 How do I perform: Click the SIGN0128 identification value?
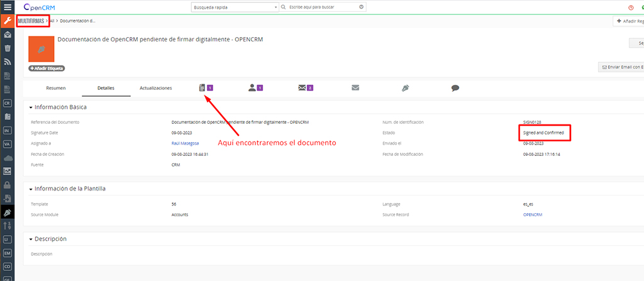(x=532, y=122)
